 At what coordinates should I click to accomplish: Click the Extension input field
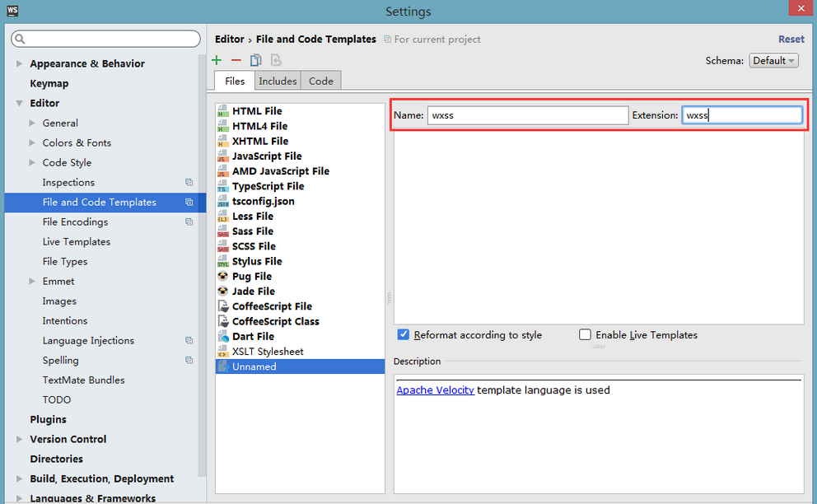tap(742, 115)
